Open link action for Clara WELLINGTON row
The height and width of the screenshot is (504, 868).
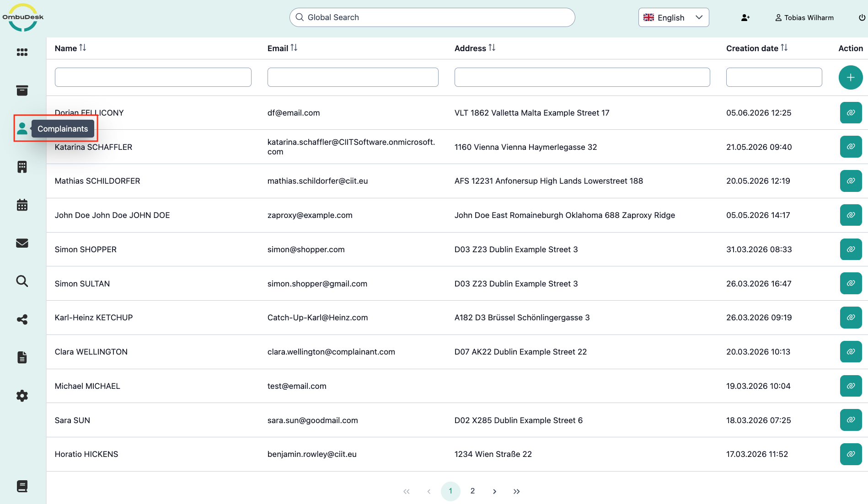pos(851,352)
